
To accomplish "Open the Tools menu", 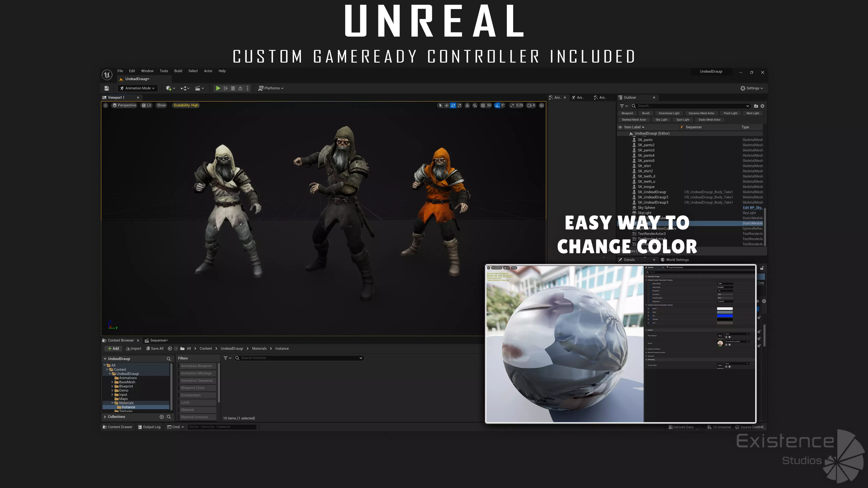I will [164, 71].
